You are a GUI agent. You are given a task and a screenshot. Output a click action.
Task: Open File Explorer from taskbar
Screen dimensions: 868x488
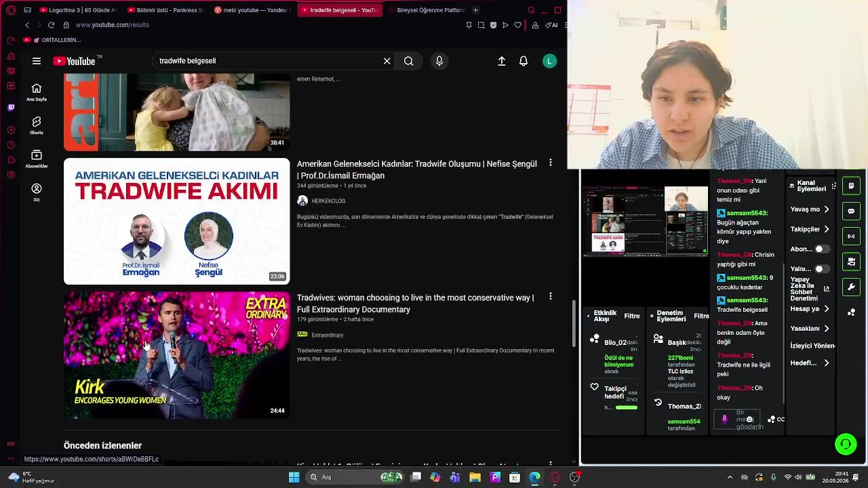476,477
